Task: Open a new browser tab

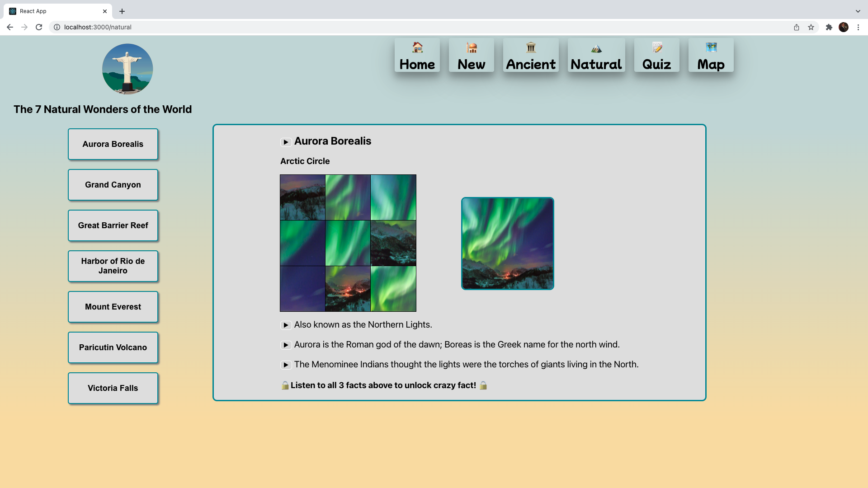Action: (122, 11)
